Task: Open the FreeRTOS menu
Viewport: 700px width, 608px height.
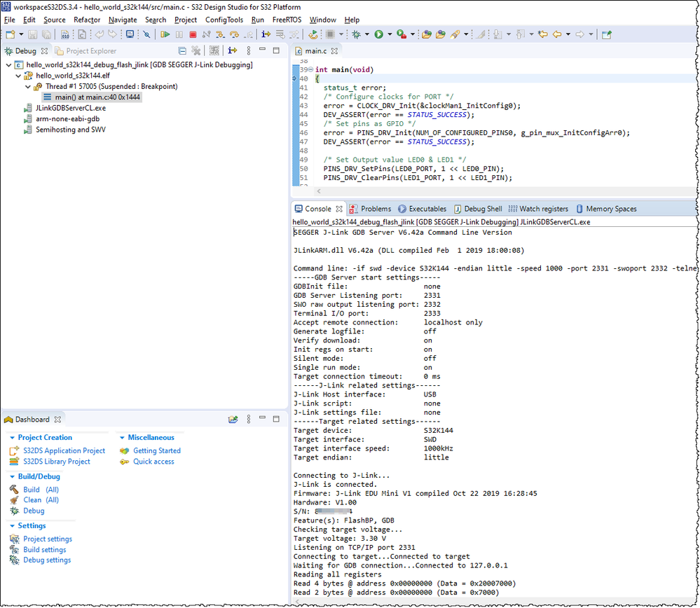Action: (x=287, y=20)
